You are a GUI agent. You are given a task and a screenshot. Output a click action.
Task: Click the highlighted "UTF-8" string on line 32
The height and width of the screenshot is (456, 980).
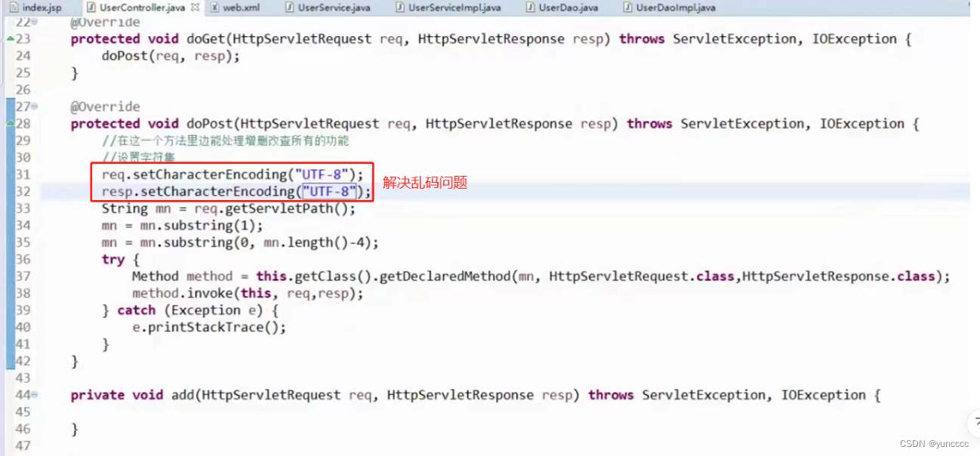click(x=329, y=192)
